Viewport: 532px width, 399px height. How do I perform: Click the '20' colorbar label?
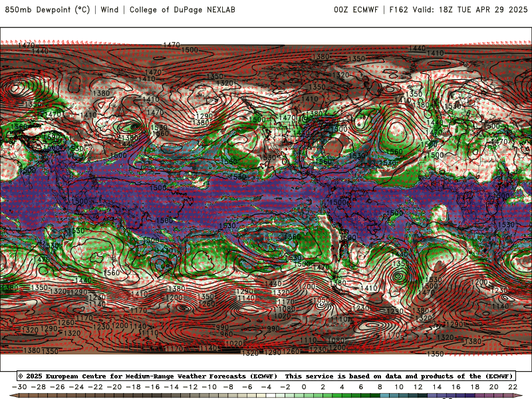pyautogui.click(x=494, y=387)
